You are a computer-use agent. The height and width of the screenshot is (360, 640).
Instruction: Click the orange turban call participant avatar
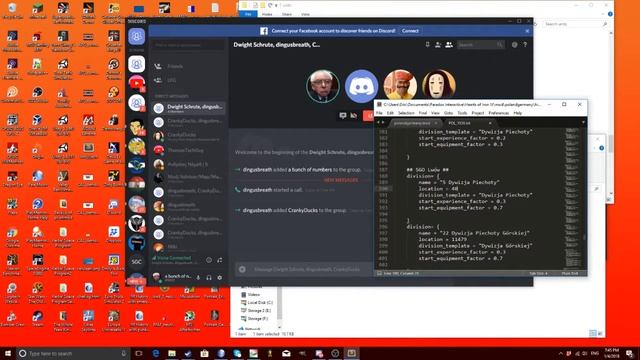(x=400, y=85)
